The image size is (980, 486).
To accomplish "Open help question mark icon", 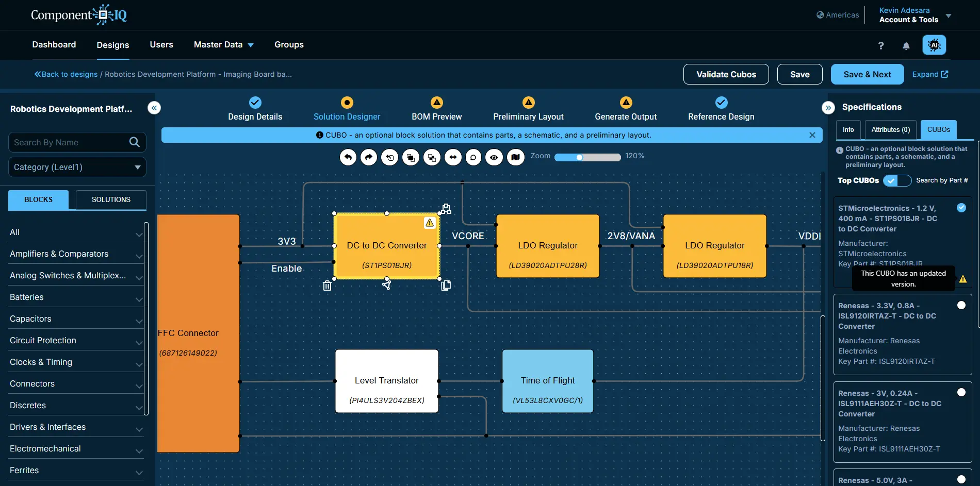I will (881, 46).
